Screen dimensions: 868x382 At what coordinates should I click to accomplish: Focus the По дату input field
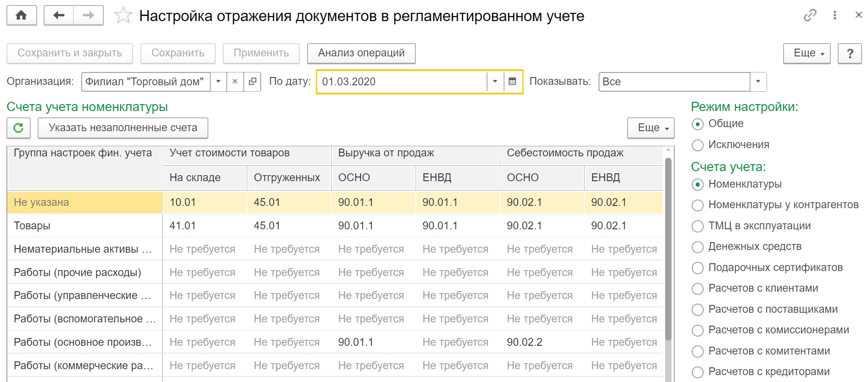[x=402, y=82]
